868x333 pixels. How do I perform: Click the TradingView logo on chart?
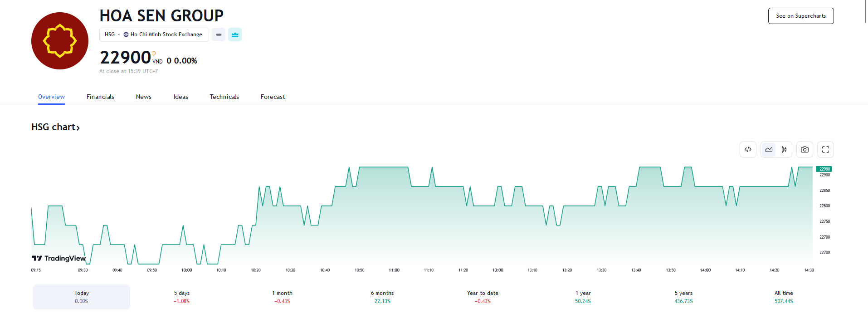click(59, 258)
